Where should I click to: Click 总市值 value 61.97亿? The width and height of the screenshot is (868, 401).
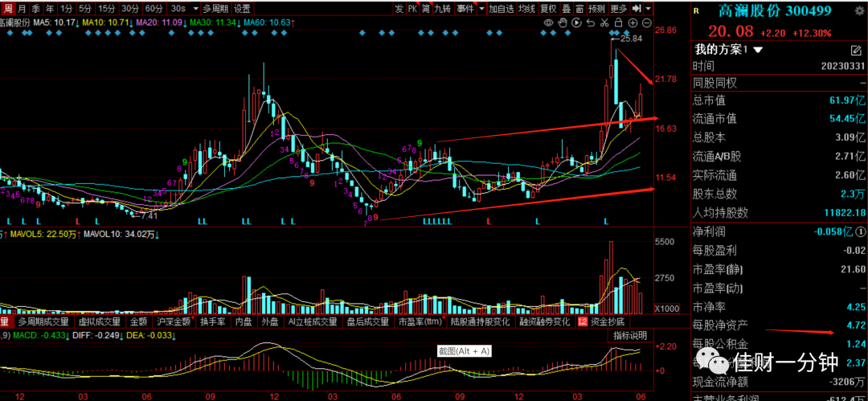847,100
